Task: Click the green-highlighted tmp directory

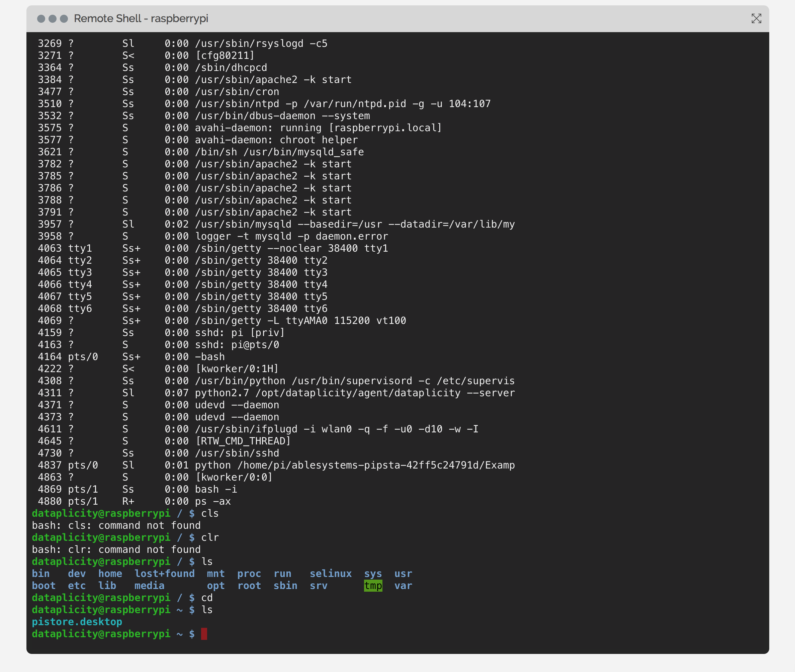Action: click(373, 586)
